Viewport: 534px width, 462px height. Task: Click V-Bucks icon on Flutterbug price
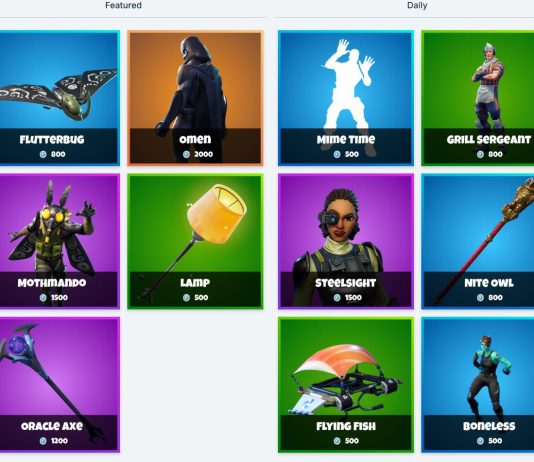click(43, 154)
